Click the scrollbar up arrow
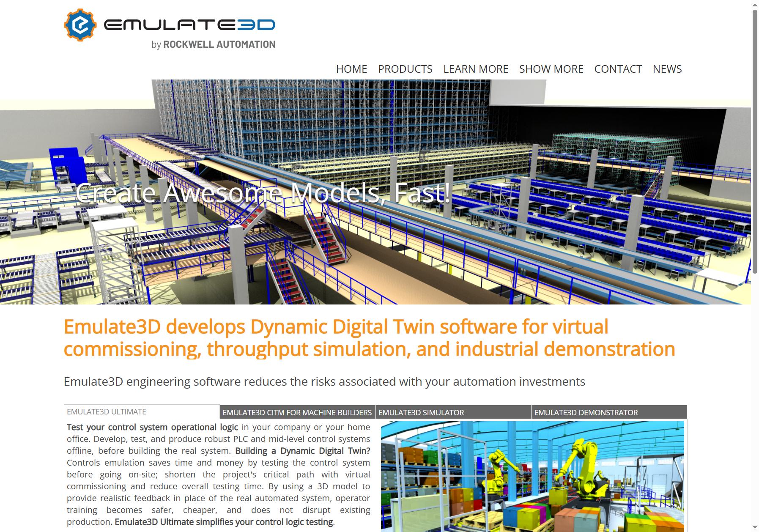This screenshot has height=532, width=759. 755,4
